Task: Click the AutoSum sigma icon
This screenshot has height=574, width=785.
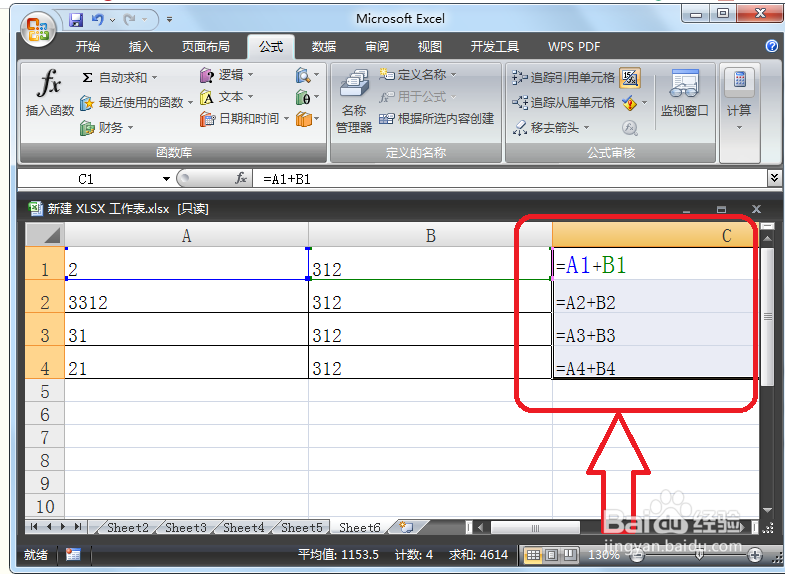Action: coord(87,78)
